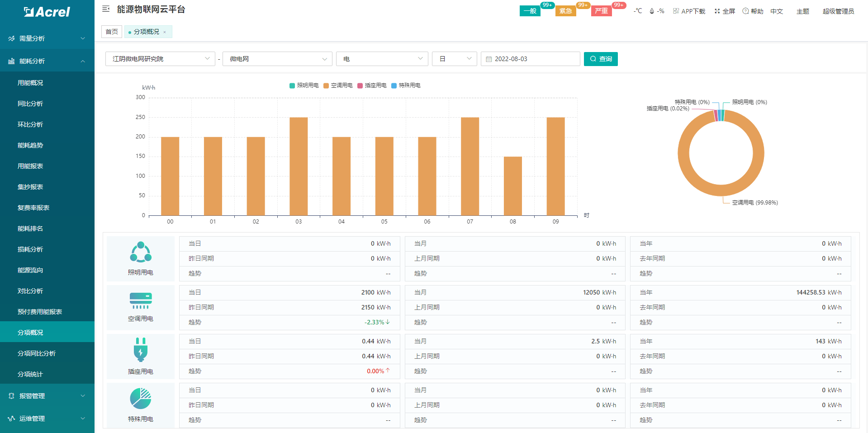Viewport: 868px width, 433px height.
Task: Switch language via 中文
Action: click(777, 11)
